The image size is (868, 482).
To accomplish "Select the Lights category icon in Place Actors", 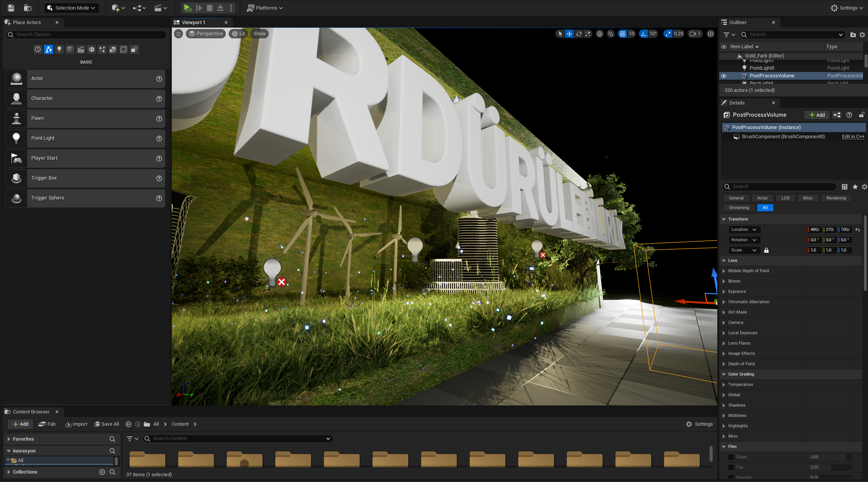I will click(59, 49).
